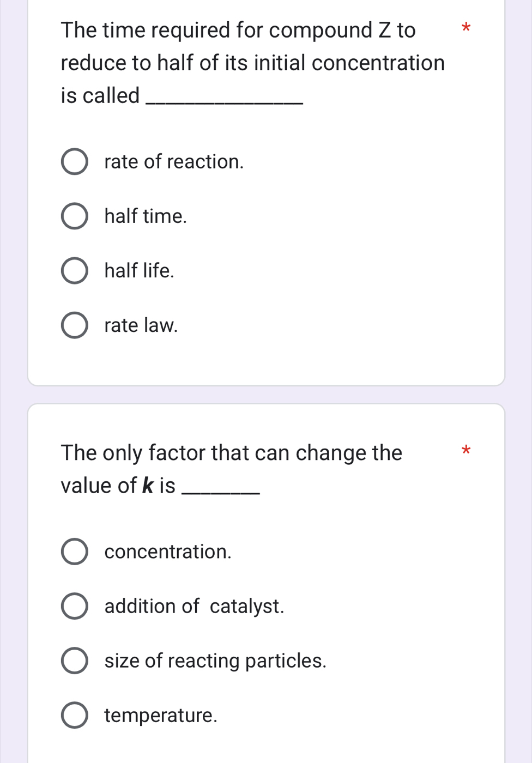The image size is (532, 763).
Task: Click the 'half life.' answer text
Action: click(140, 271)
